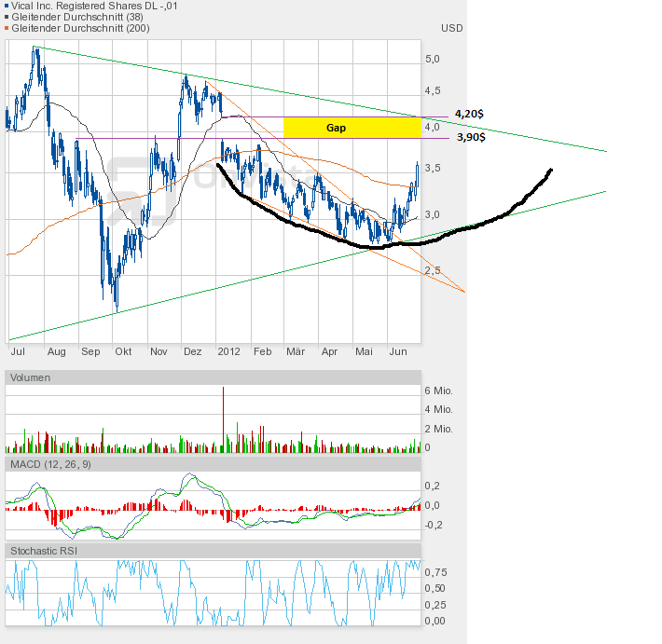Click the Volumen panel header
Viewport: 662px width, 644px height.
click(214, 377)
